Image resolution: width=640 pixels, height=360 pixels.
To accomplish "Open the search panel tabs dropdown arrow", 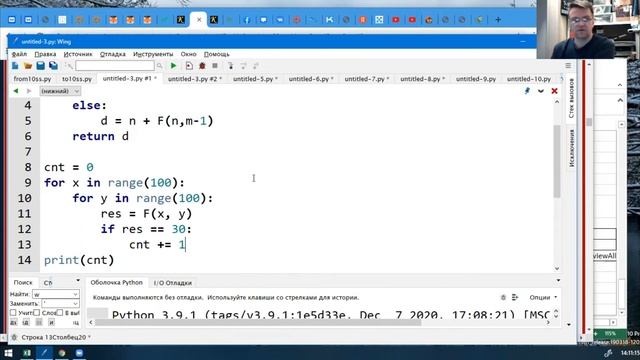I will tap(78, 280).
